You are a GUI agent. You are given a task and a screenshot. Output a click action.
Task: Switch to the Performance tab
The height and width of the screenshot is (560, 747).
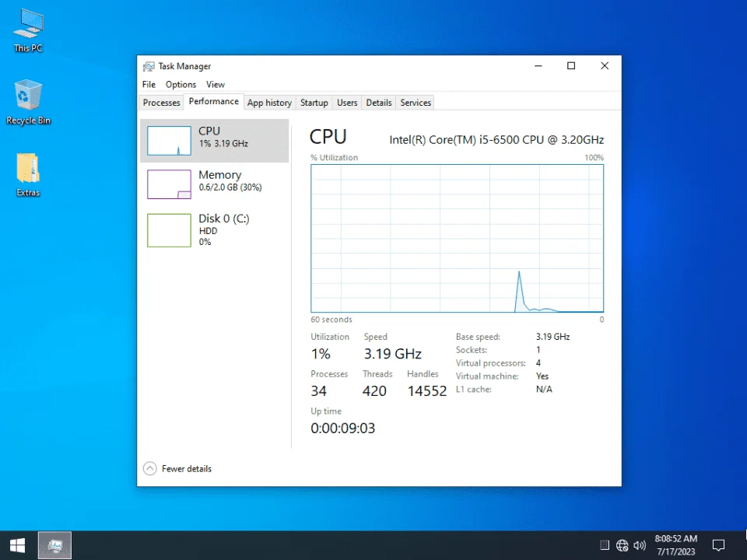point(213,101)
